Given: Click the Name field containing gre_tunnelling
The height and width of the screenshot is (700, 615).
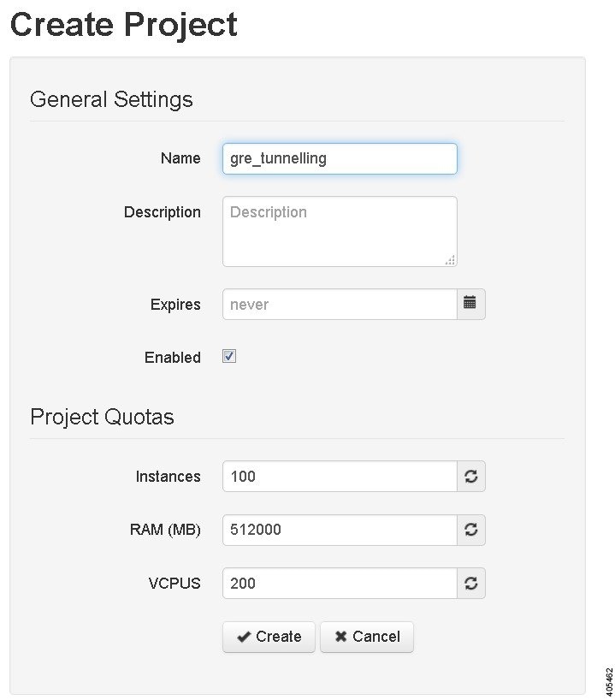Looking at the screenshot, I should coord(340,158).
